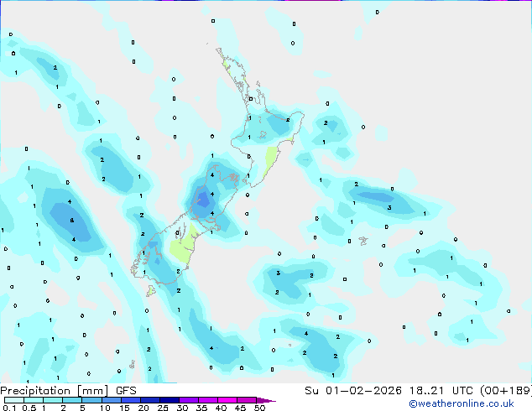Pick the bright magenta swatch starting at 40
Image resolution: width=532 pixels, height=411 pixels.
(227, 400)
